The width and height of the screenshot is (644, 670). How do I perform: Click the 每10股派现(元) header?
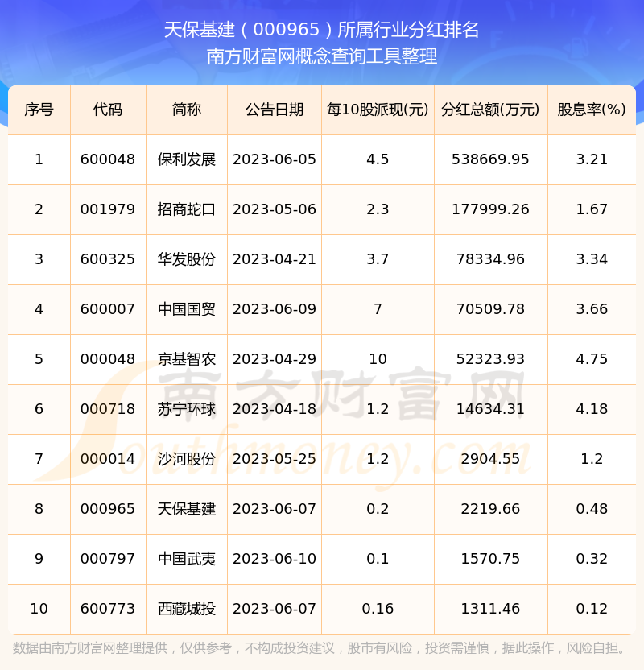[x=378, y=110]
